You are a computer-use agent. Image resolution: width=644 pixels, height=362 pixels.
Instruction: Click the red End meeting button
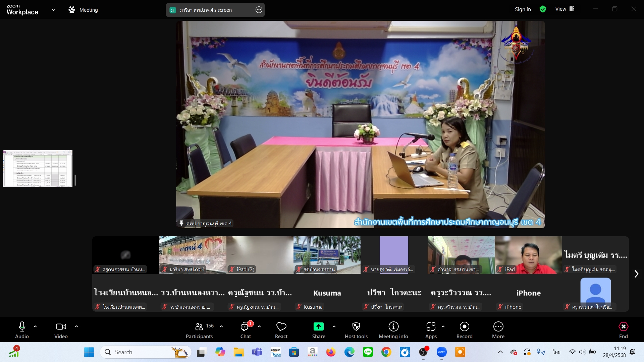[624, 330]
